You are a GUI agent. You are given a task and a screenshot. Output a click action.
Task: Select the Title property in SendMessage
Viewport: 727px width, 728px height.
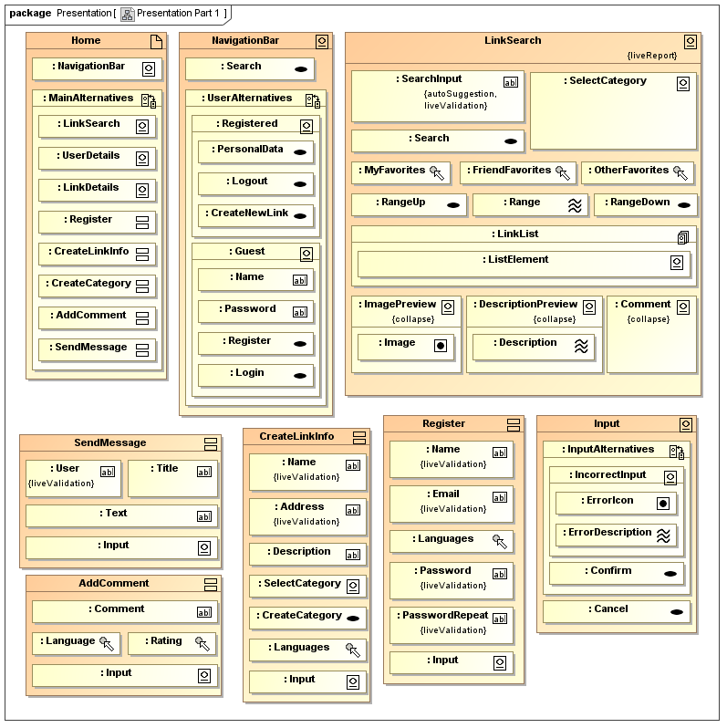pyautogui.click(x=172, y=479)
